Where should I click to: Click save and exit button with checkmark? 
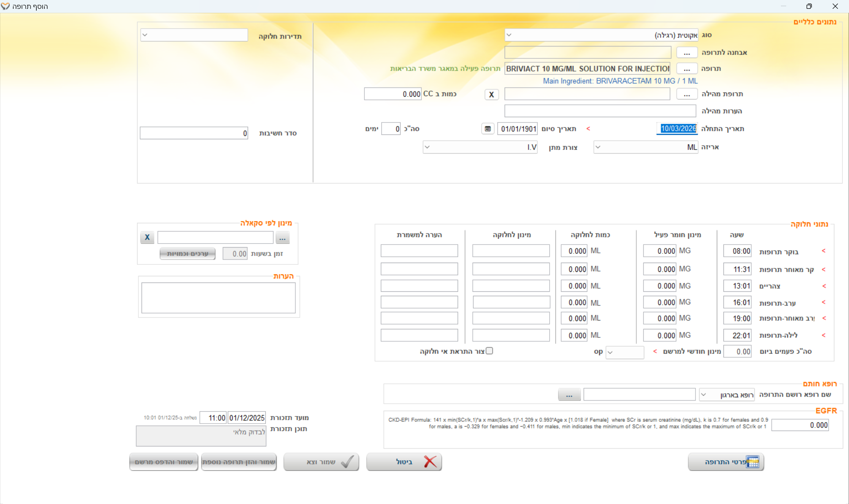321,462
